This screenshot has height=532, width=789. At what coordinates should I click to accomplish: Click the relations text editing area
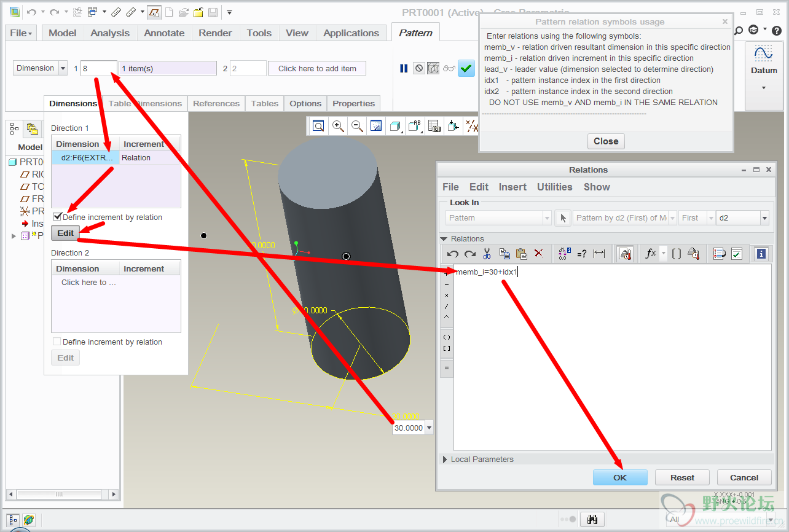(613, 358)
